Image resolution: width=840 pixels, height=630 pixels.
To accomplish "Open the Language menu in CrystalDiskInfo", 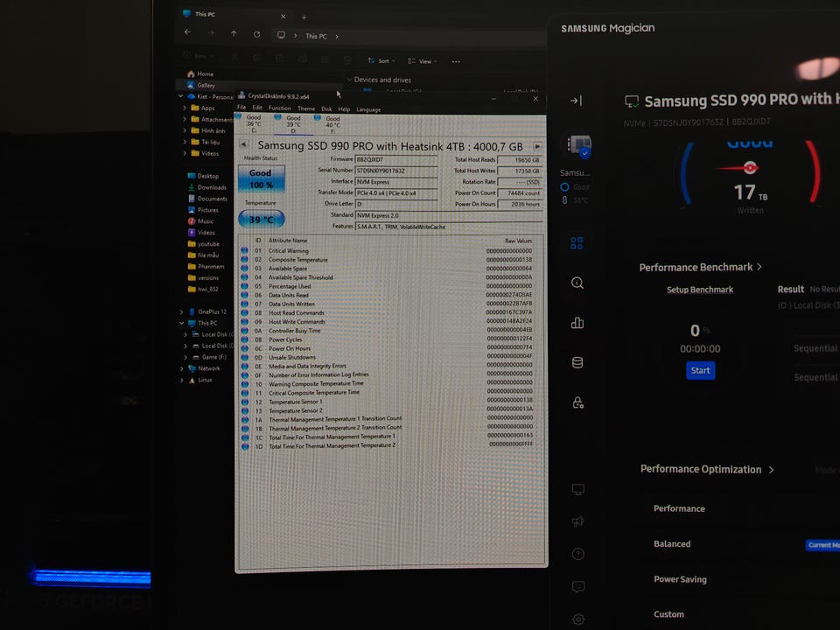I will coord(368,110).
